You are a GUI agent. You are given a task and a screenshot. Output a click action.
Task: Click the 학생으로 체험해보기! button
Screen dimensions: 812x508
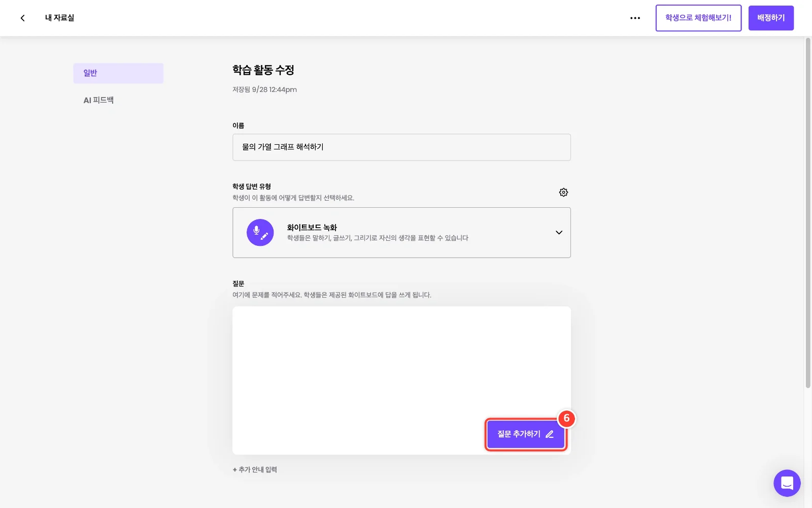click(x=698, y=18)
